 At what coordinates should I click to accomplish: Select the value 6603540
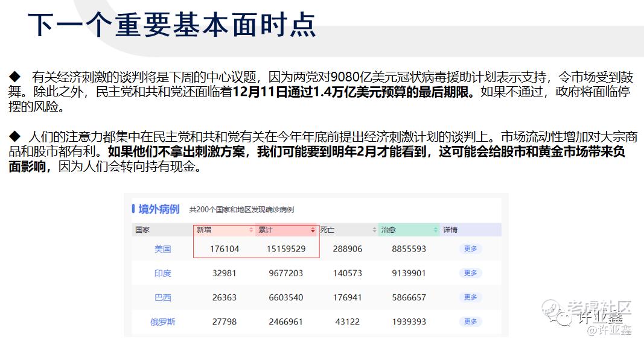286,297
